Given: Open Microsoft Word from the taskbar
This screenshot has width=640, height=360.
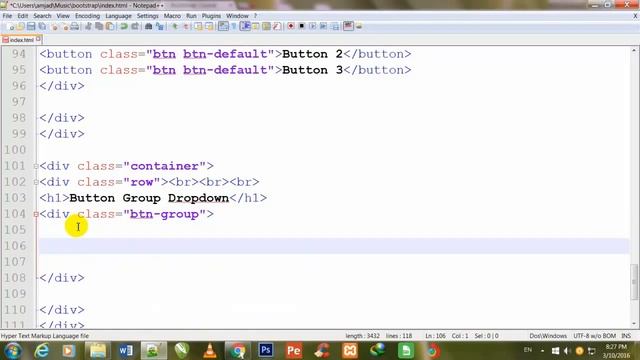Looking at the screenshot, I should pos(126,351).
